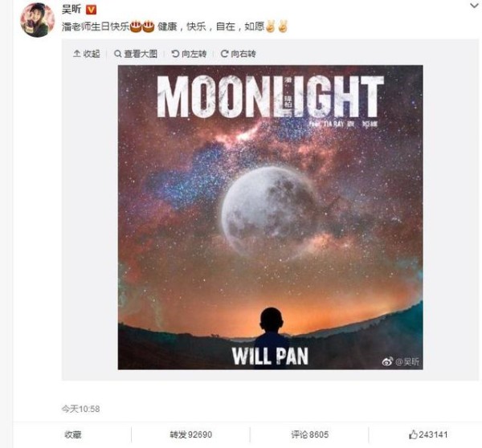Open the 今天10:58 timestamp link
This screenshot has height=448, width=482.
coord(80,409)
